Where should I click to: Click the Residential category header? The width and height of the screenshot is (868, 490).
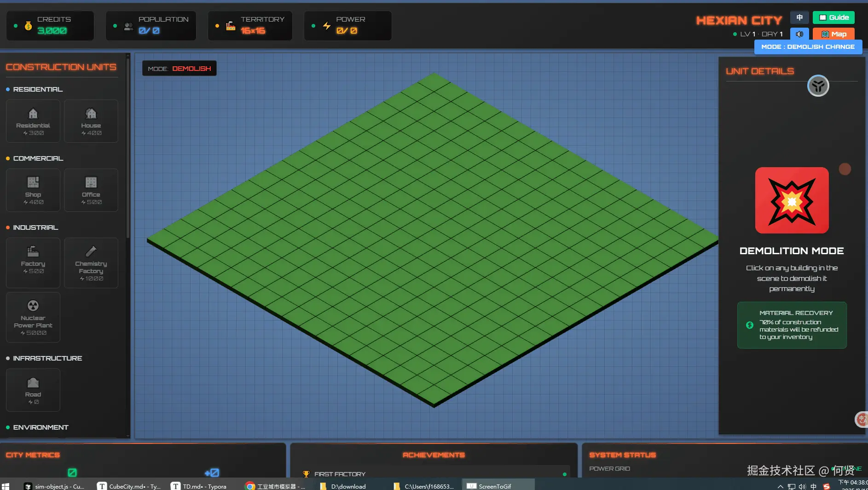[38, 89]
